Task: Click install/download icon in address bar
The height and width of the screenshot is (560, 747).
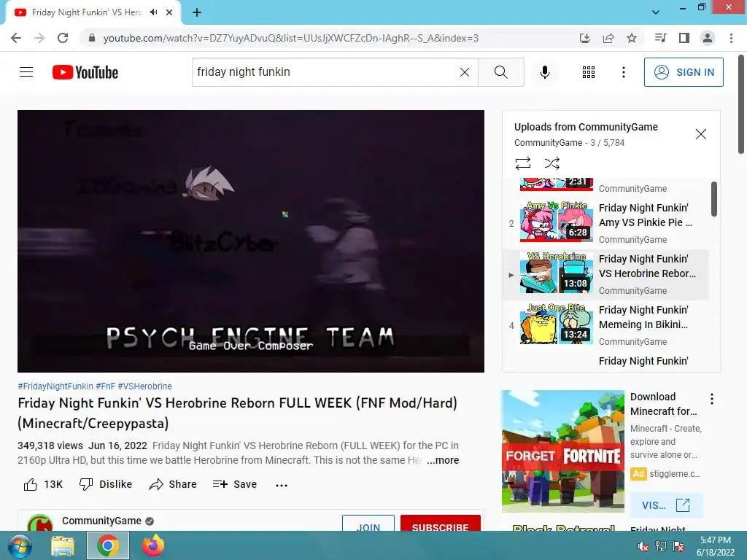Action: pos(584,38)
